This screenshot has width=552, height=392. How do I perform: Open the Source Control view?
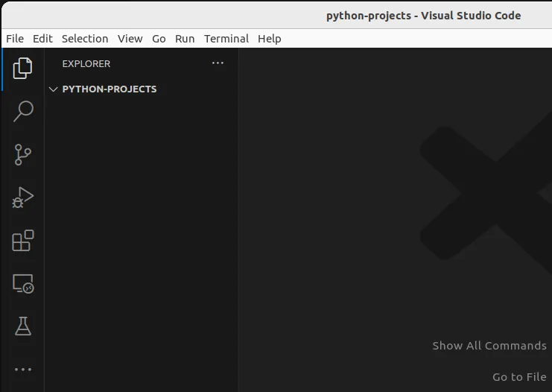23,155
